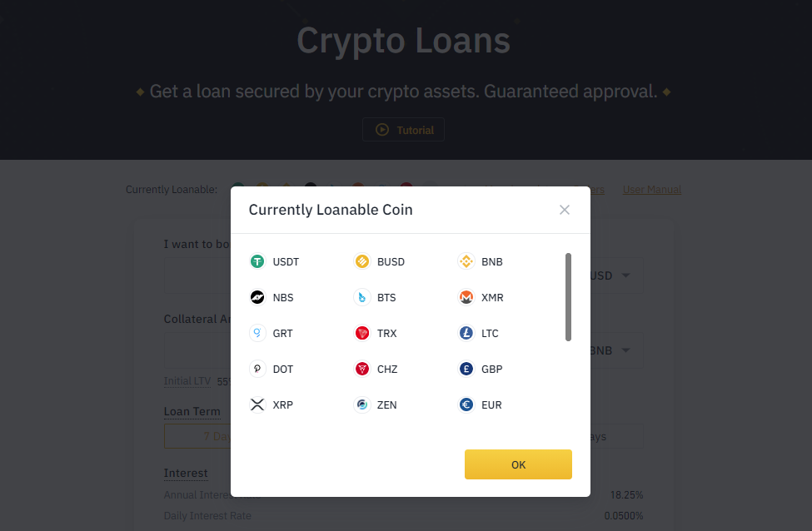Pick the BTS coin icon
Screen dimensions: 812x531
[x=361, y=297]
